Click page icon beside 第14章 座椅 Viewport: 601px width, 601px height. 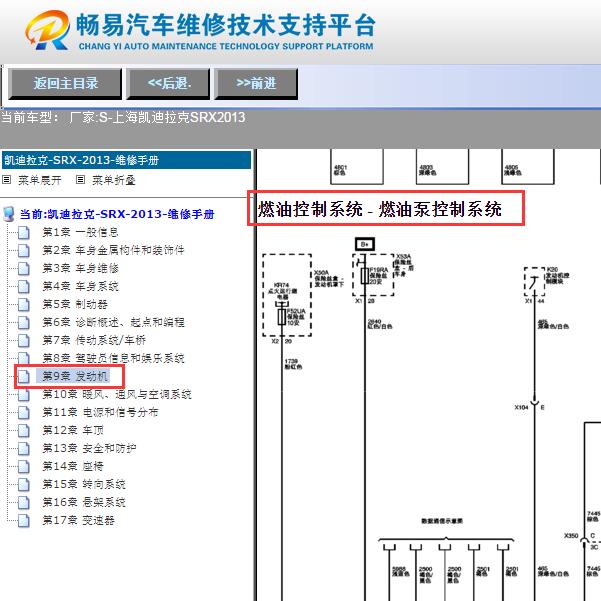(x=24, y=467)
